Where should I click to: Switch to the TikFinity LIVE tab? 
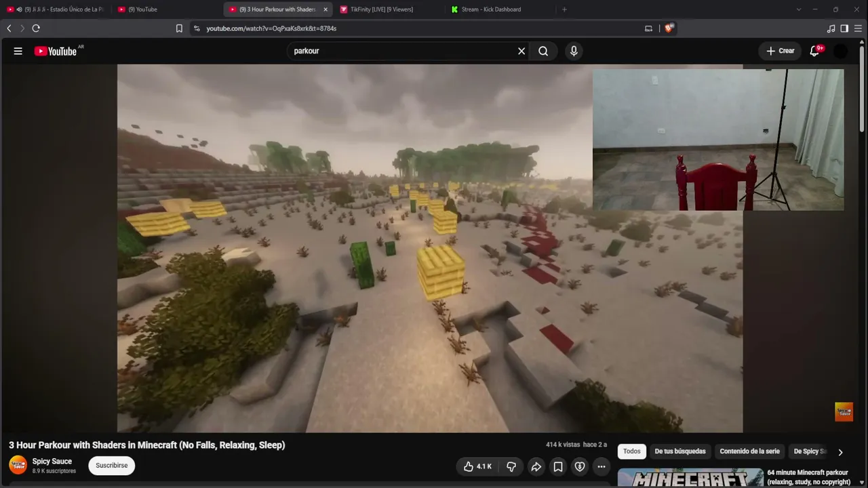tap(389, 9)
